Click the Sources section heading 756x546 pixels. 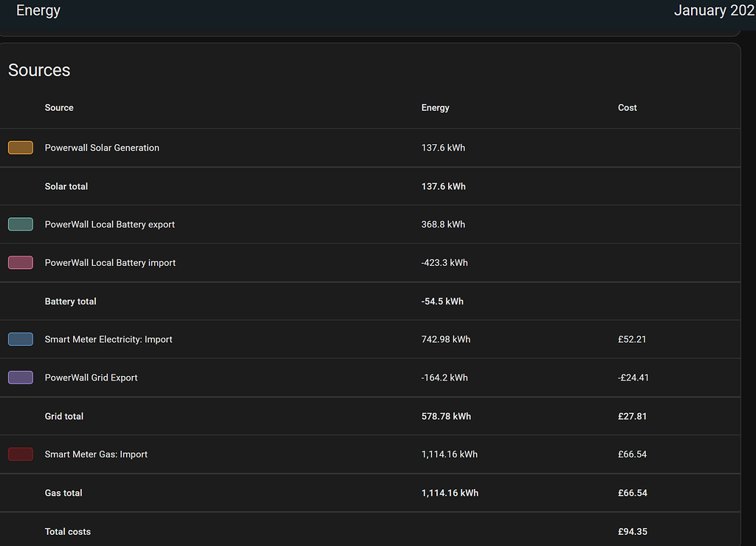[39, 70]
